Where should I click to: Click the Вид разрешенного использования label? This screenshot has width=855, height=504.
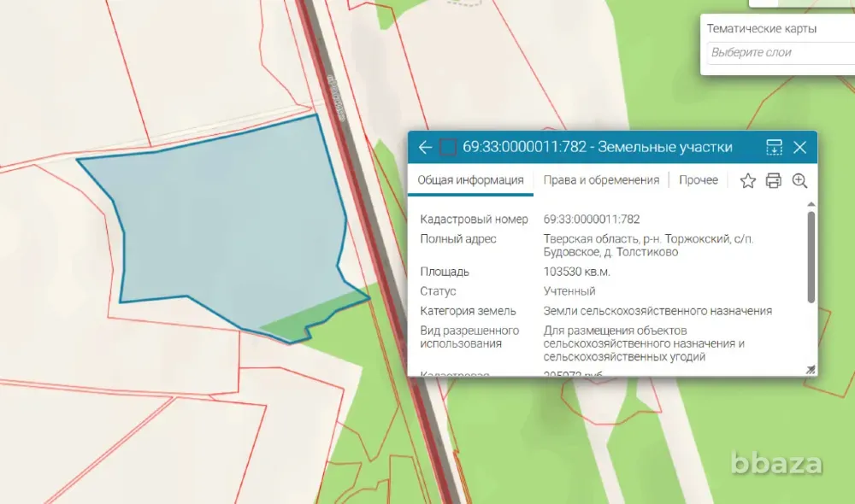coord(469,337)
